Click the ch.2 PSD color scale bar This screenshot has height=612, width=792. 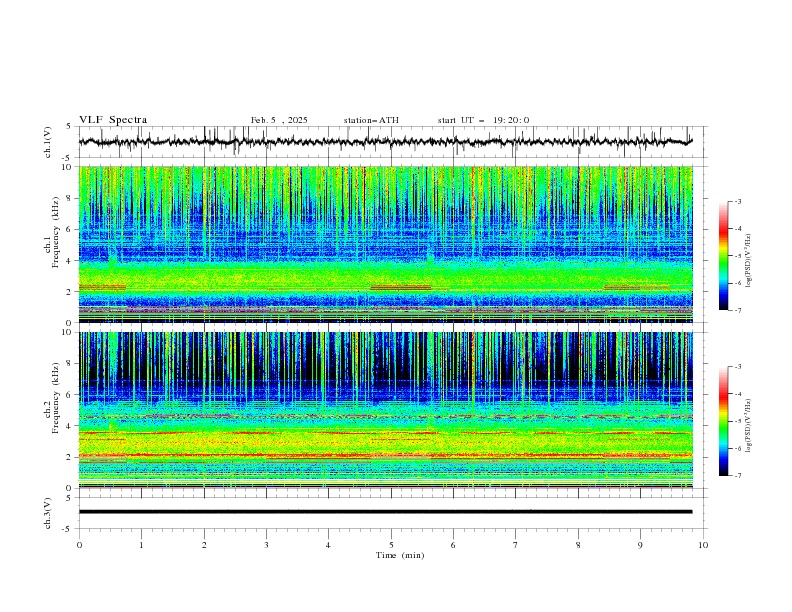723,421
